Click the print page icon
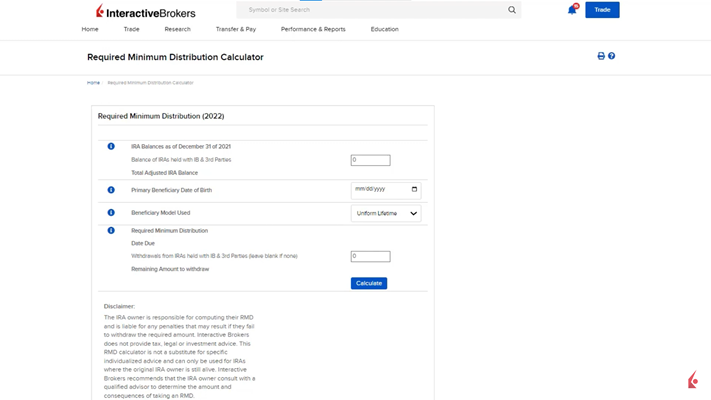The width and height of the screenshot is (711, 400). click(601, 56)
